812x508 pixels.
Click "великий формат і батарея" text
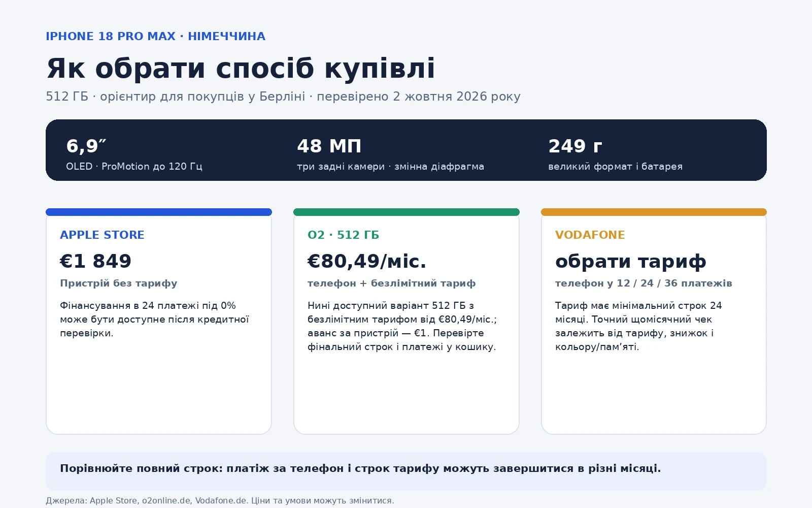tap(615, 167)
